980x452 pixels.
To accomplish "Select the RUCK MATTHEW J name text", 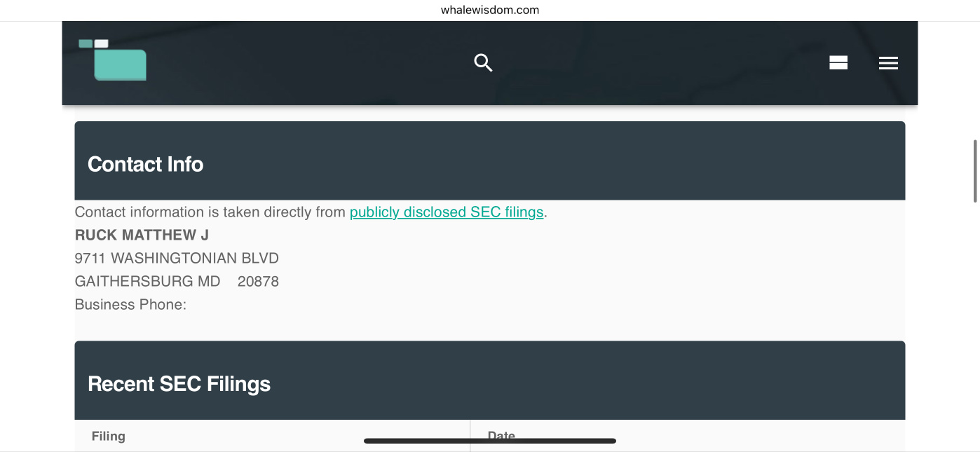I will (142, 235).
